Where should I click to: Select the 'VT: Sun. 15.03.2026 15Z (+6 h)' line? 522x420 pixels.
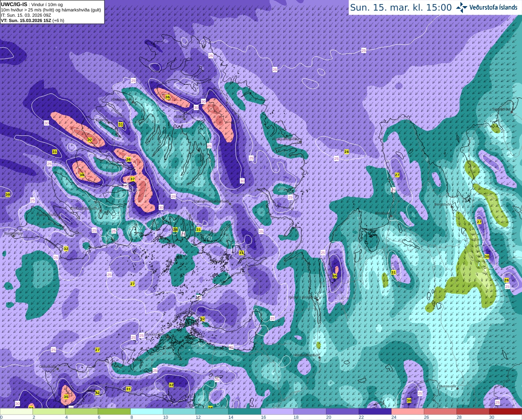pos(32,20)
